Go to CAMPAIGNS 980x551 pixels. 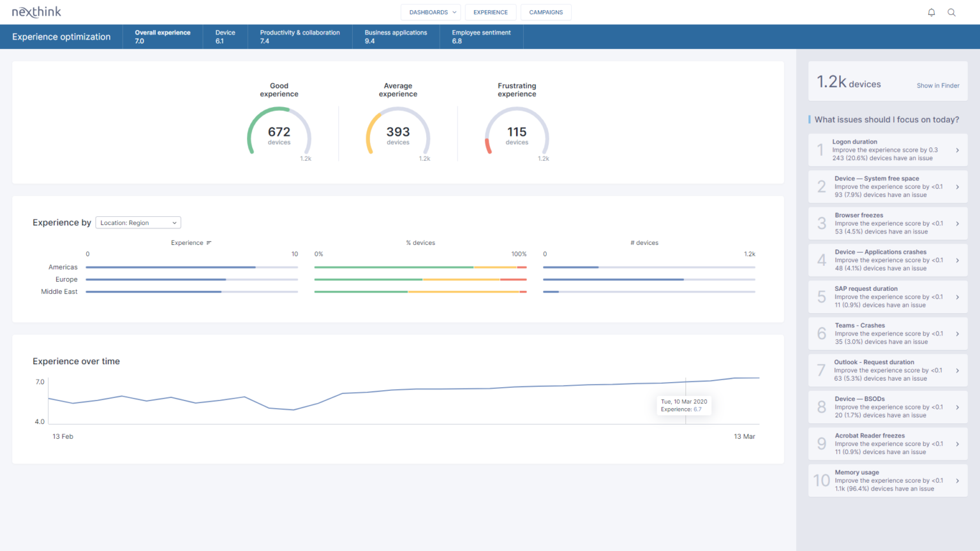pos(546,11)
